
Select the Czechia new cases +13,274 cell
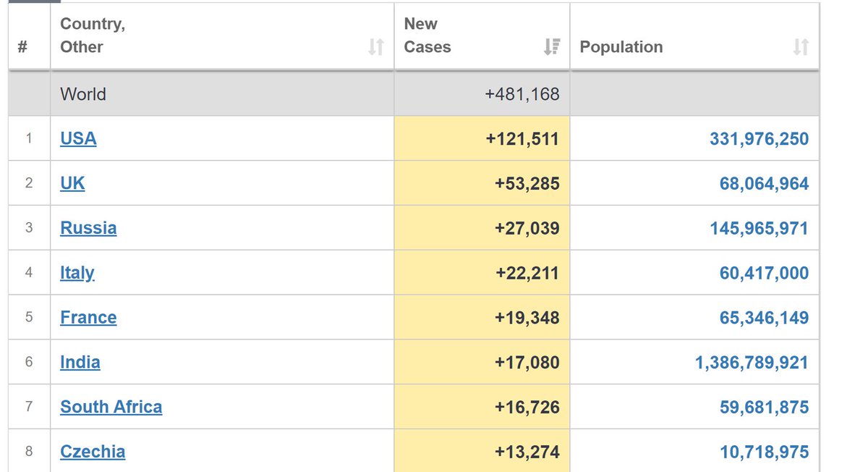[482, 451]
